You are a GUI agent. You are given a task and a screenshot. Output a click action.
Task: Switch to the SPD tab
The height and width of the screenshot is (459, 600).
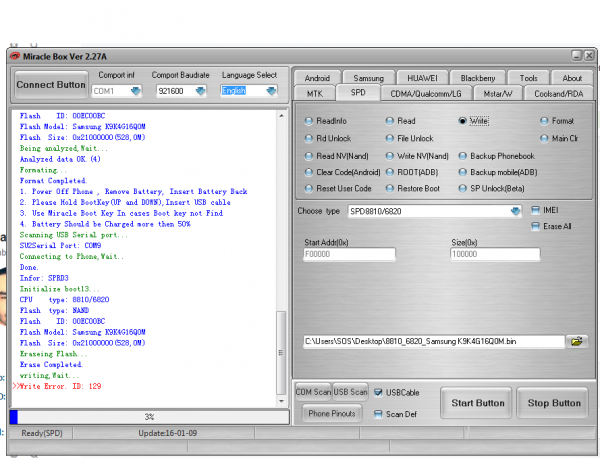(358, 93)
